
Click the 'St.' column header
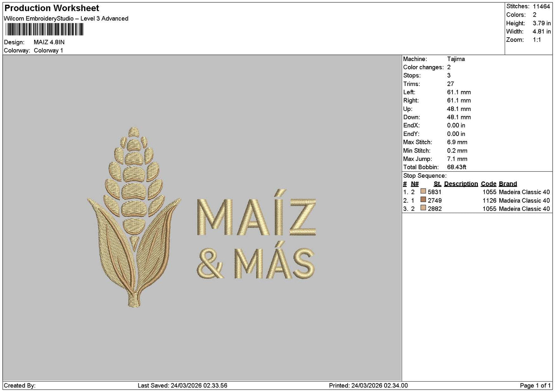coord(437,184)
